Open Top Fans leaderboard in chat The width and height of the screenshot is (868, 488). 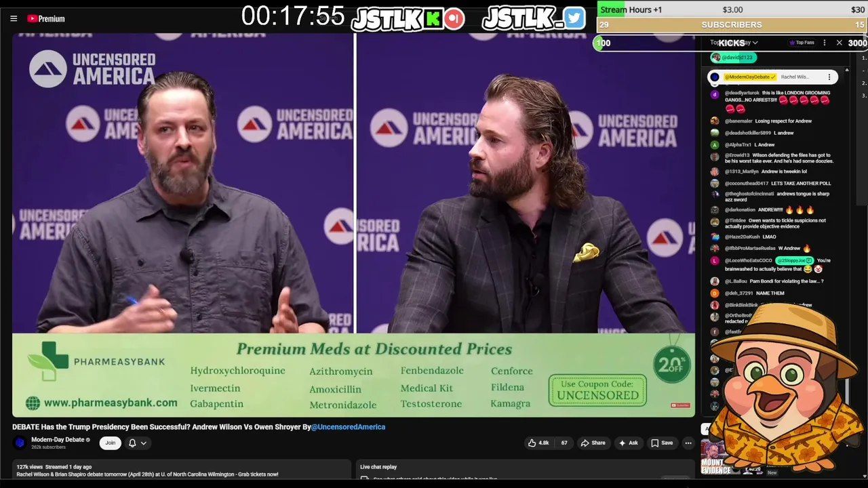(x=802, y=43)
